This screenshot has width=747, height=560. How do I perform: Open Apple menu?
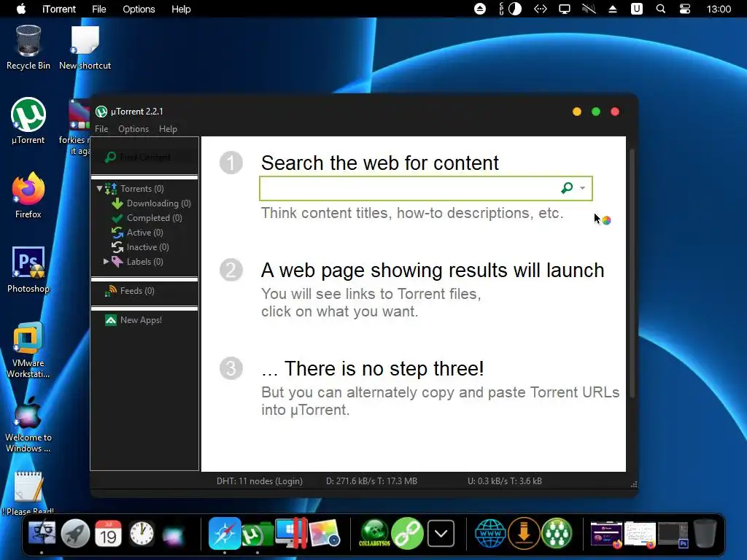[x=21, y=9]
